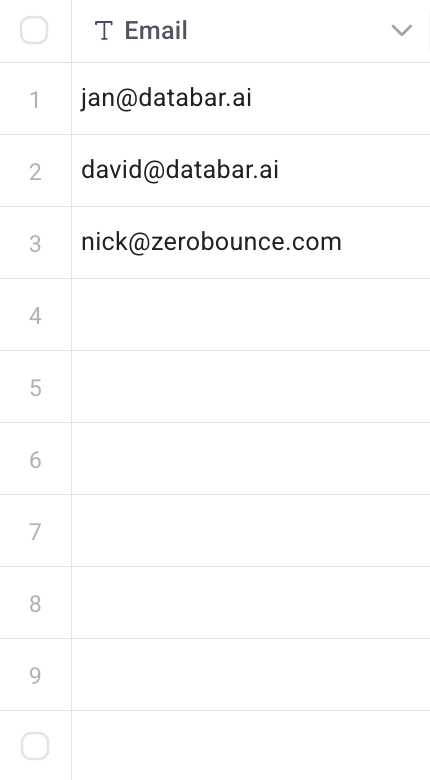430x780 pixels.
Task: Click row number 8
Action: click(x=35, y=604)
